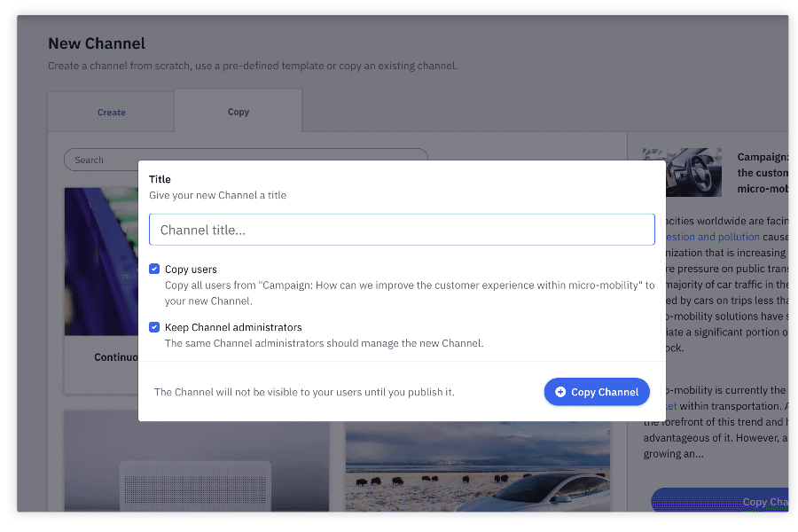Click the 'Create a channel from scratch' subtitle
The image size is (798, 532).
coord(253,66)
